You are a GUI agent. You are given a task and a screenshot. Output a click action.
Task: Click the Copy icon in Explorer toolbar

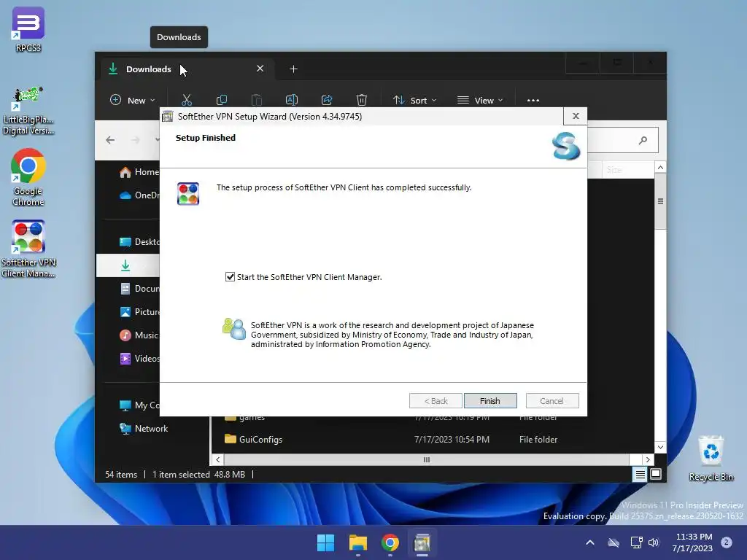pos(222,100)
